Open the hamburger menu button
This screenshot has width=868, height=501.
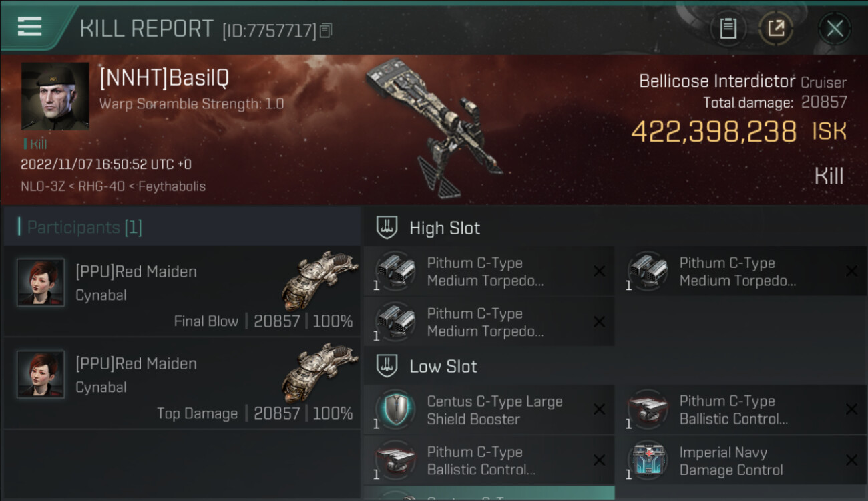click(29, 27)
